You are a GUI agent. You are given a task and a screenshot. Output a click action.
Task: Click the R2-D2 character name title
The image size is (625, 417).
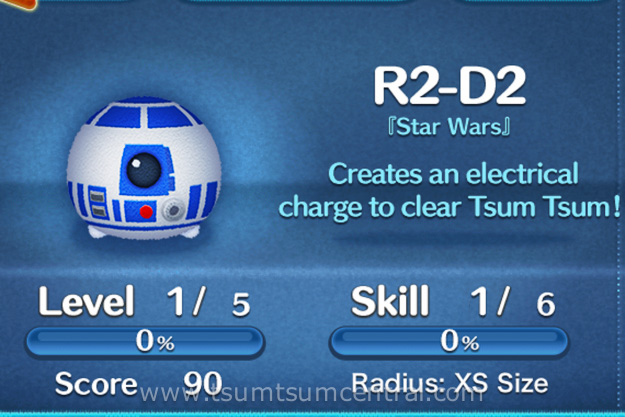point(449,86)
